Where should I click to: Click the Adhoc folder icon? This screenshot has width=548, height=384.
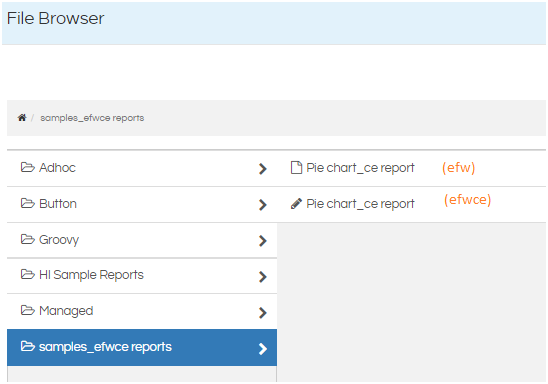[28, 167]
